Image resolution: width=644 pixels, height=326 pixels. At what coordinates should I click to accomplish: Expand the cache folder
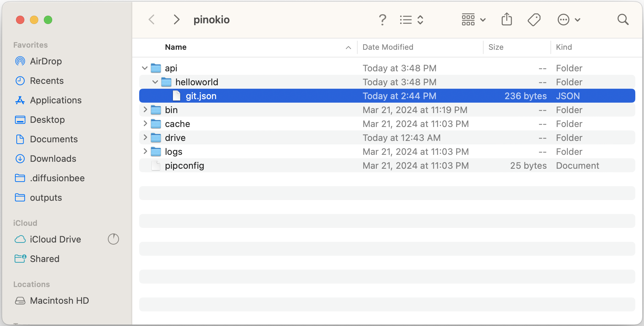[145, 124]
